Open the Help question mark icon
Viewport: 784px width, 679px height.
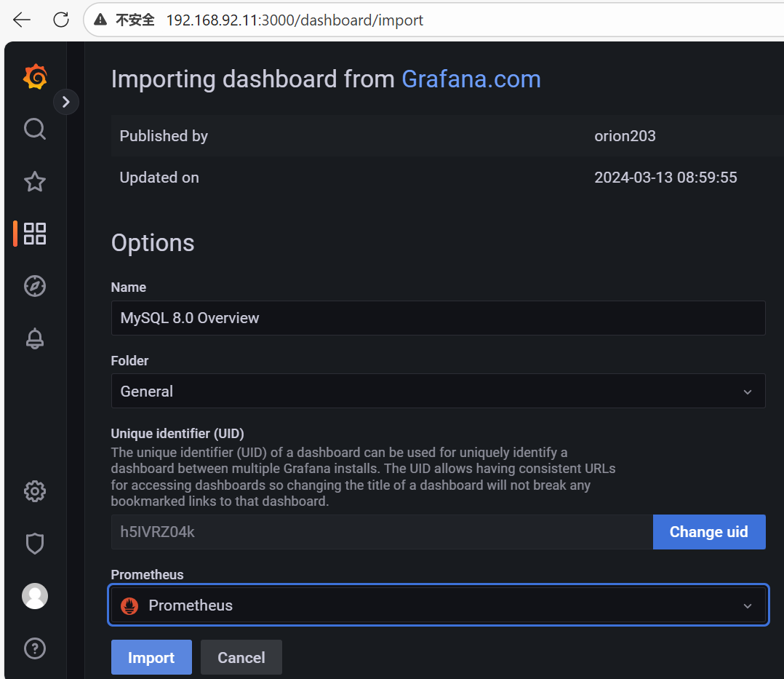click(x=35, y=648)
